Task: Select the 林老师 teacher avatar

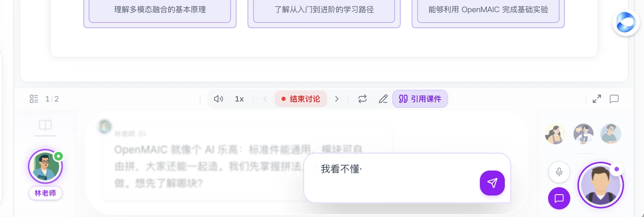Action: 45,167
